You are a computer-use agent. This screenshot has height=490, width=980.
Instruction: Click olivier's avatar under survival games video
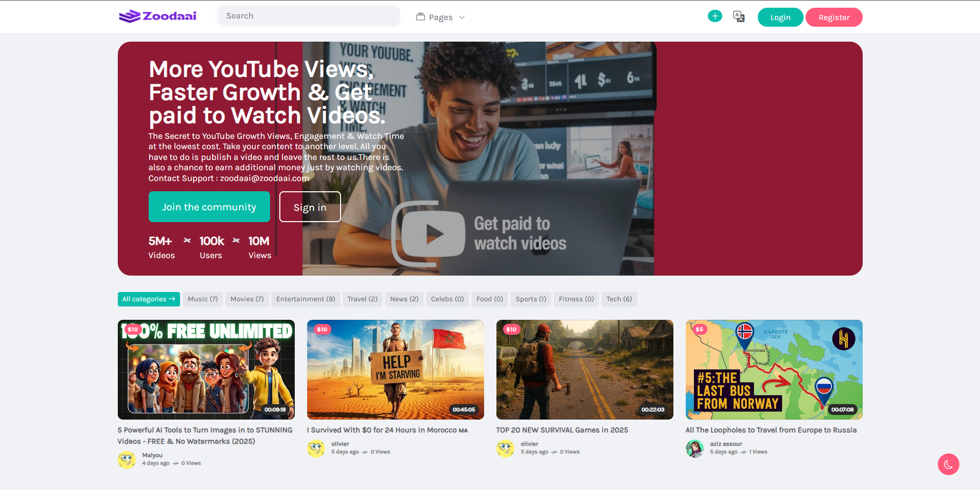(x=505, y=448)
